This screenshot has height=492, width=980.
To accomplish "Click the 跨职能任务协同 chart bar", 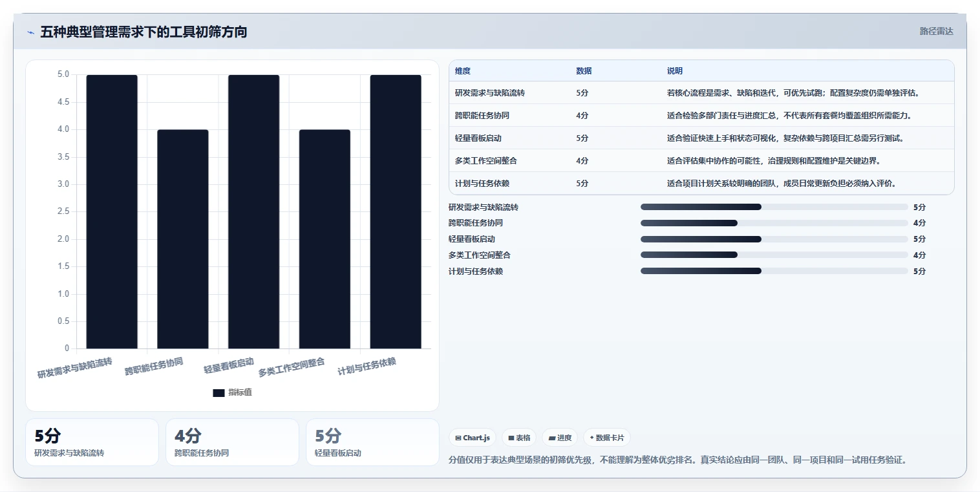I will point(183,239).
